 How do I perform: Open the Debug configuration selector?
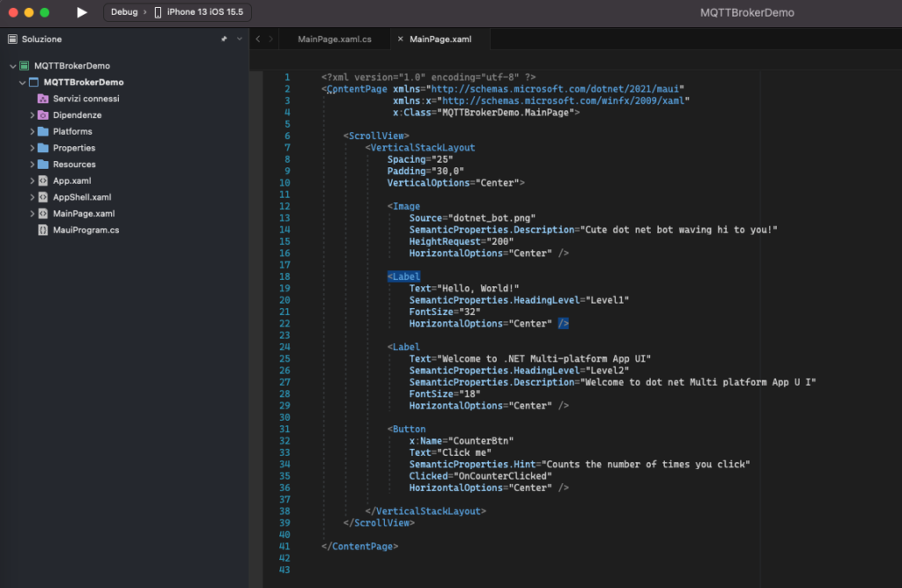(124, 12)
